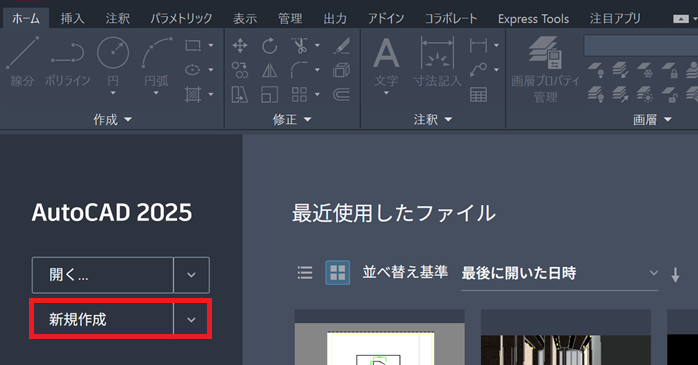698x365 pixels.
Task: Open 画層プロパティ管理 layer manager
Action: [x=545, y=69]
